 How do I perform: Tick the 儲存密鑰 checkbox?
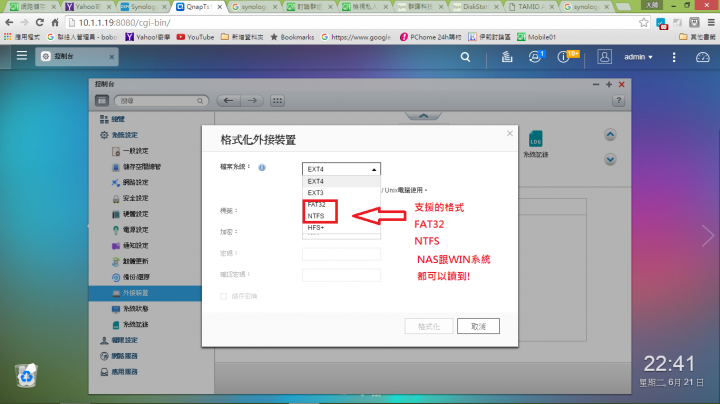point(223,296)
